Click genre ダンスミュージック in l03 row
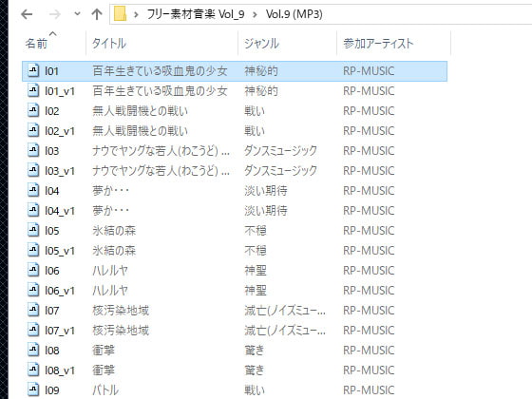 [280, 151]
